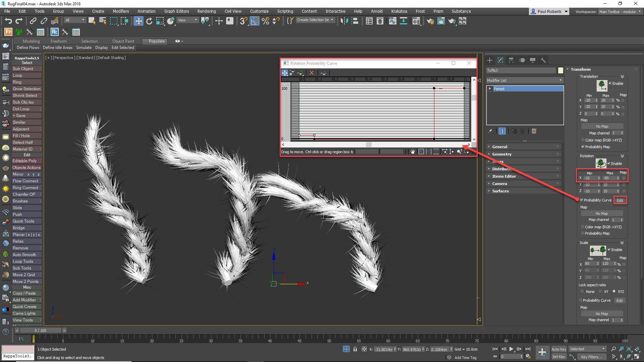Uncheck Rotation Probability Curve checkbox
The image size is (644, 362).
click(582, 200)
